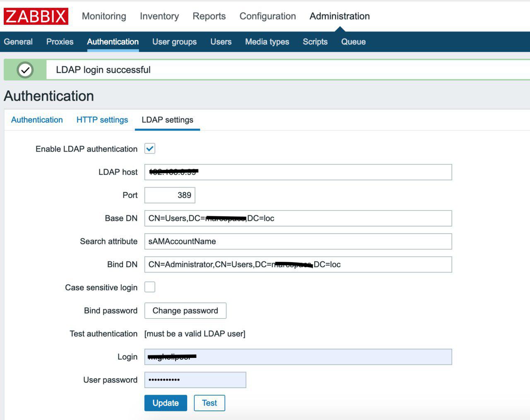Go to User groups submenu
Image resolution: width=530 pixels, height=420 pixels.
[174, 42]
